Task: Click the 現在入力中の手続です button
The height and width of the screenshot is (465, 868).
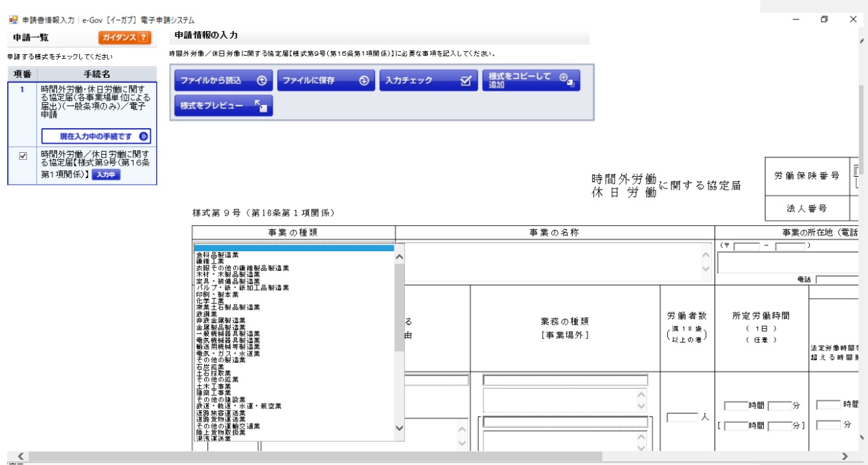Action: pyautogui.click(x=96, y=137)
